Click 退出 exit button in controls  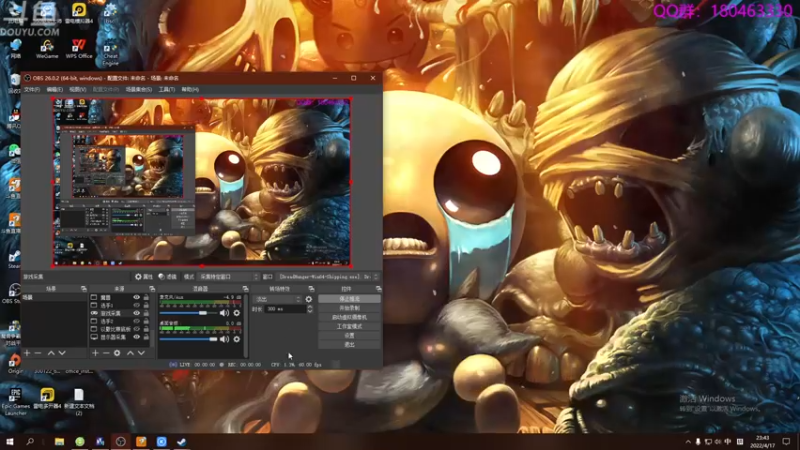coord(349,345)
